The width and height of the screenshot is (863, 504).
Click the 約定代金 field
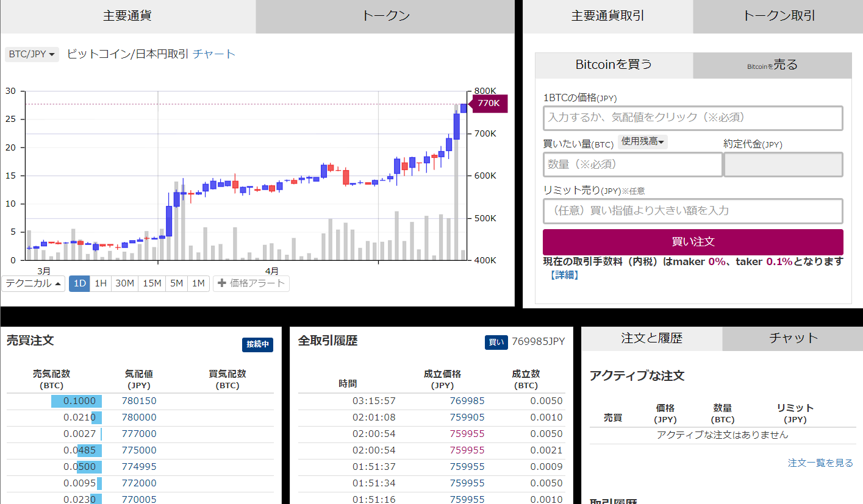click(784, 165)
